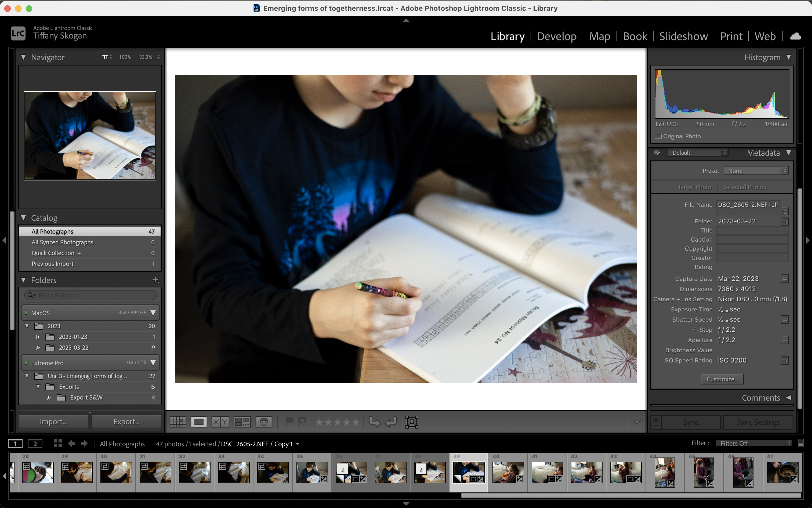This screenshot has height=508, width=812.
Task: Collapse the Folders panel triangle
Action: (x=23, y=280)
